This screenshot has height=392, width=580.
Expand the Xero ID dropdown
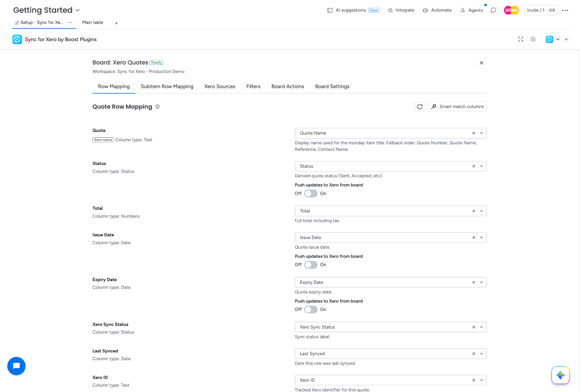(481, 380)
